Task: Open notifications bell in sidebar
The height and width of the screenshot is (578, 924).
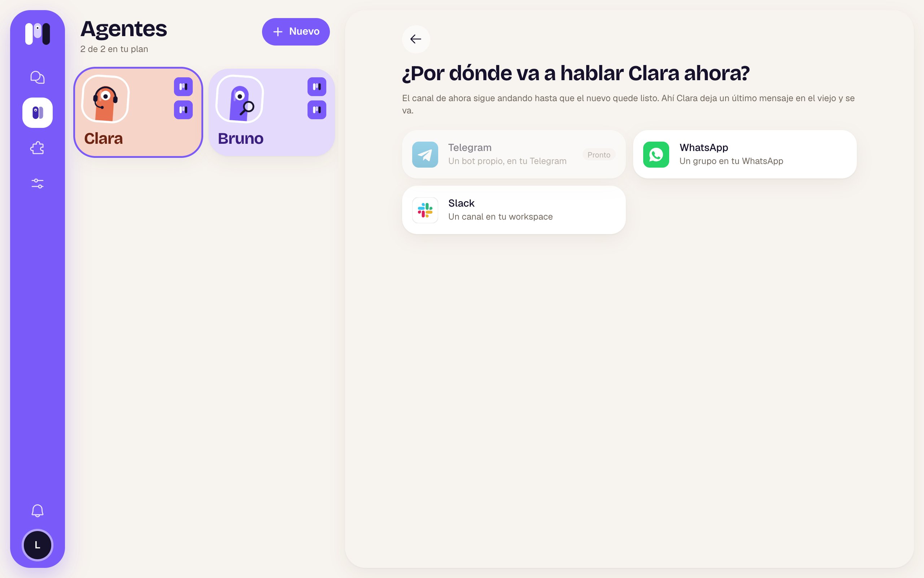Action: 38,511
